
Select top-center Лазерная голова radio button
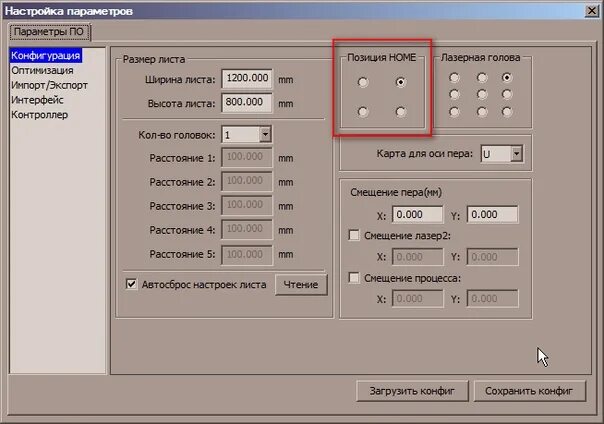click(x=482, y=78)
